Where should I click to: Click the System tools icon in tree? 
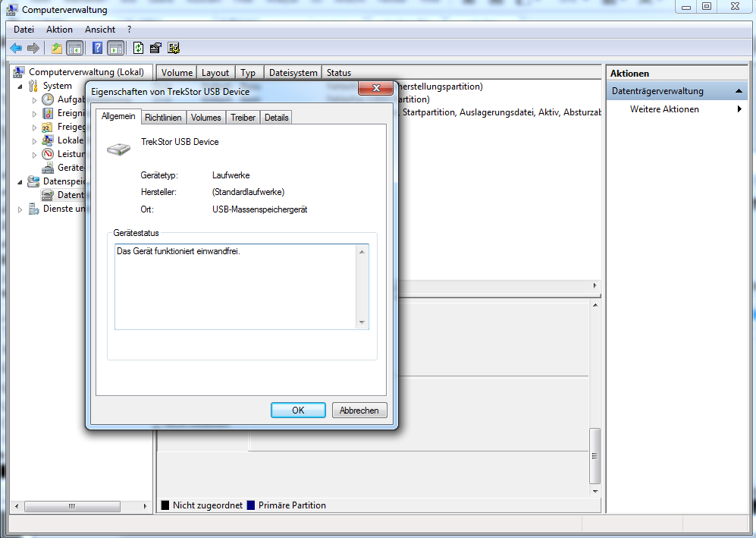pyautogui.click(x=33, y=86)
